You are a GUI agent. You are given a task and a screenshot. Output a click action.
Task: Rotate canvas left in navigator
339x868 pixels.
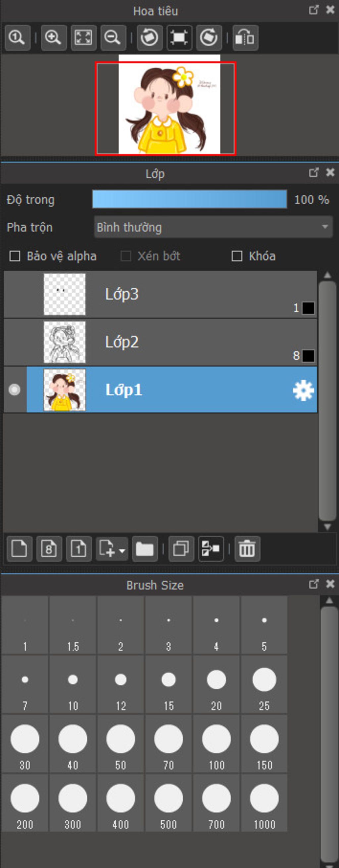coord(149,37)
